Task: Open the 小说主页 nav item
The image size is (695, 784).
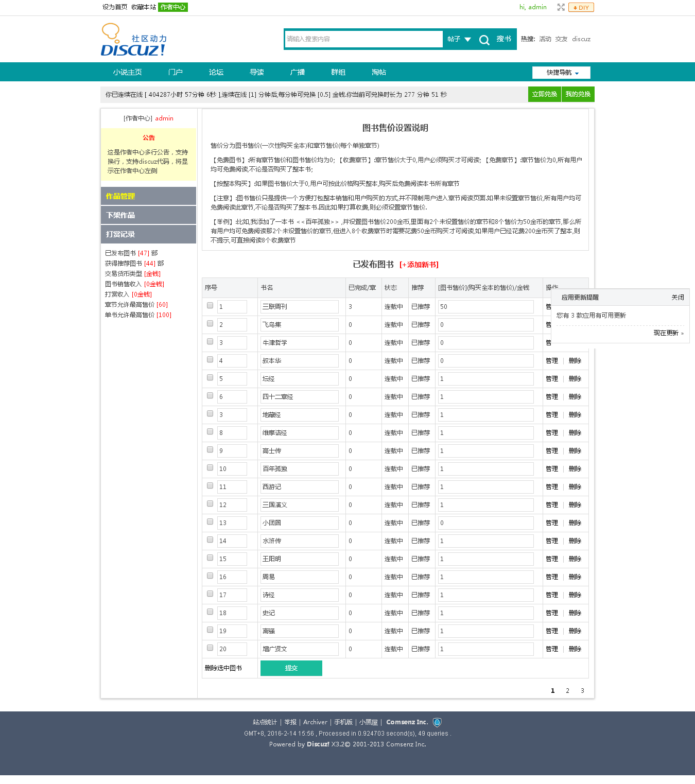Action: tap(127, 72)
